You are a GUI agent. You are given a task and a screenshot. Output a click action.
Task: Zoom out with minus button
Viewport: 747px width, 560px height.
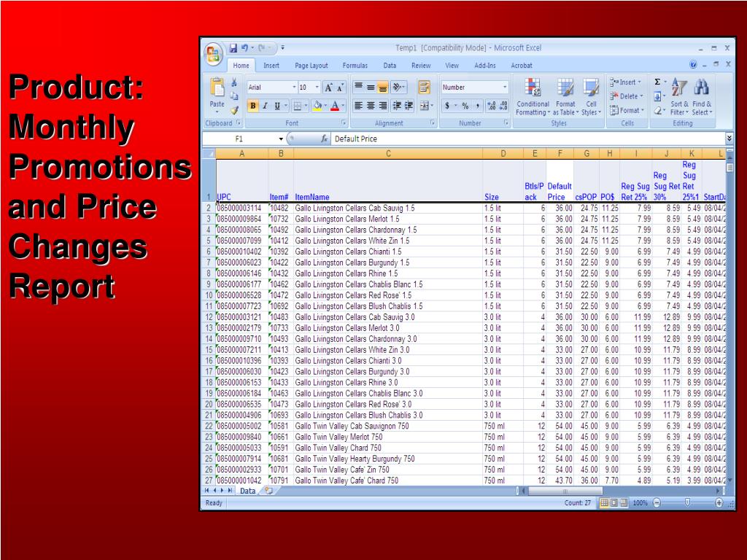[657, 503]
